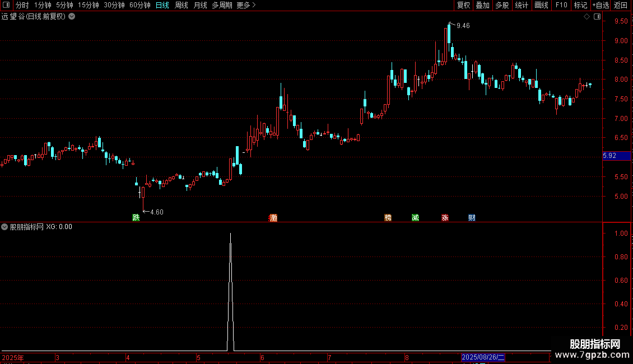Viewport: 633px width, 364px height.
Task: Click the green 减 event marker
Action: point(415,218)
